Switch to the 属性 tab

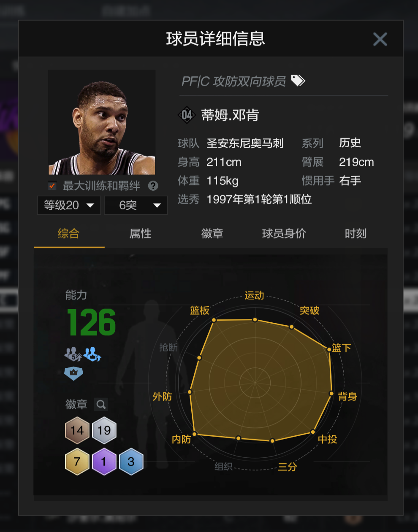click(140, 233)
